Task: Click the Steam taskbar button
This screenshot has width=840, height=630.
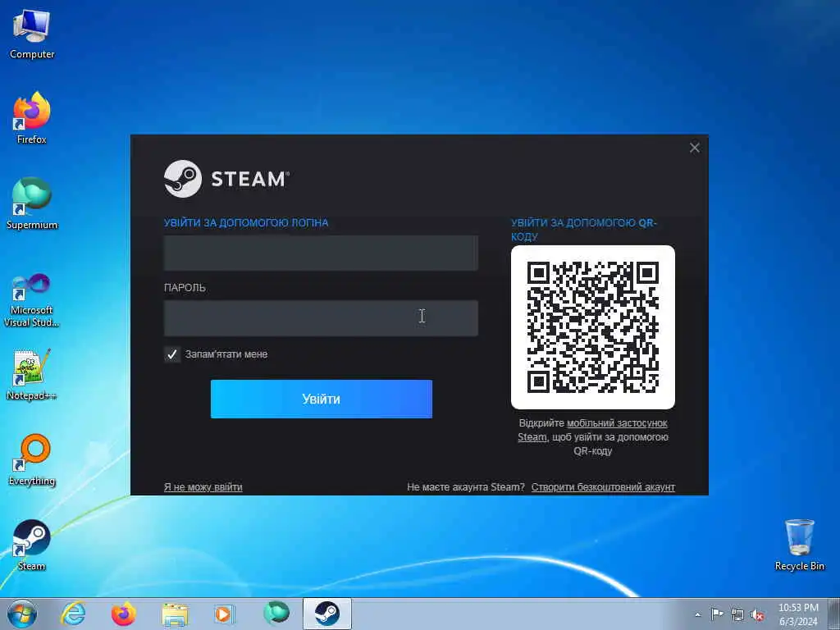Action: (x=326, y=614)
